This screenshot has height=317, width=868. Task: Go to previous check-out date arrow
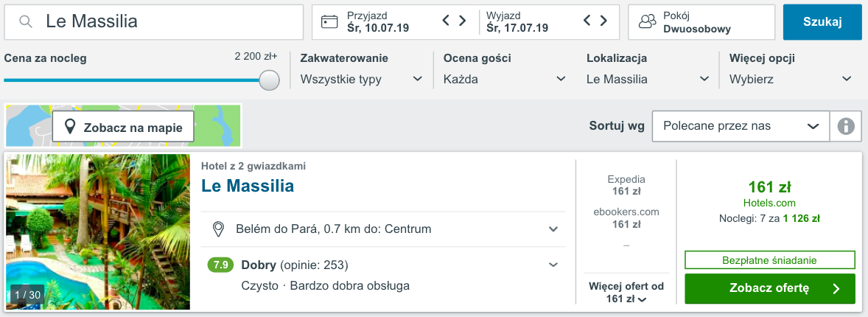[587, 21]
